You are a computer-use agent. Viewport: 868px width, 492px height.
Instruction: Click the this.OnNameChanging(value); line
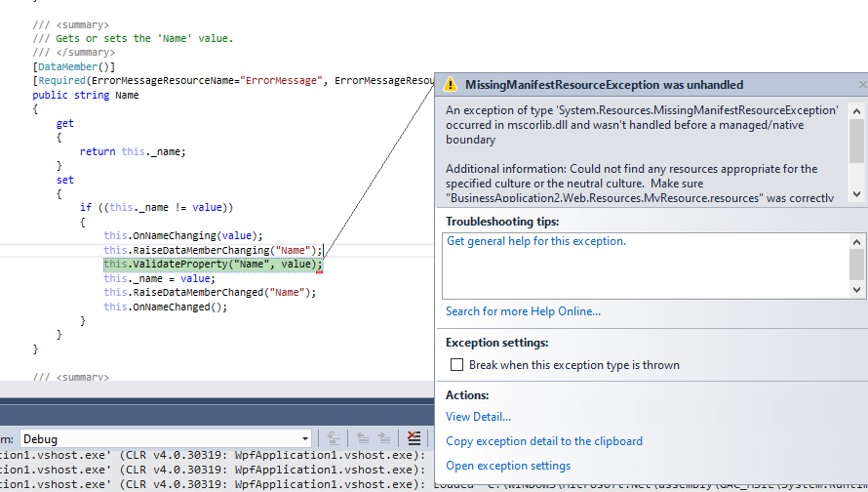click(183, 236)
